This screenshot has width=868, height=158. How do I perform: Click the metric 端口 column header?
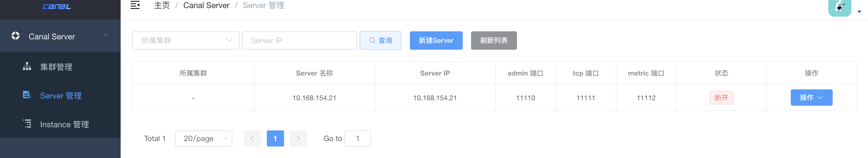pyautogui.click(x=646, y=73)
